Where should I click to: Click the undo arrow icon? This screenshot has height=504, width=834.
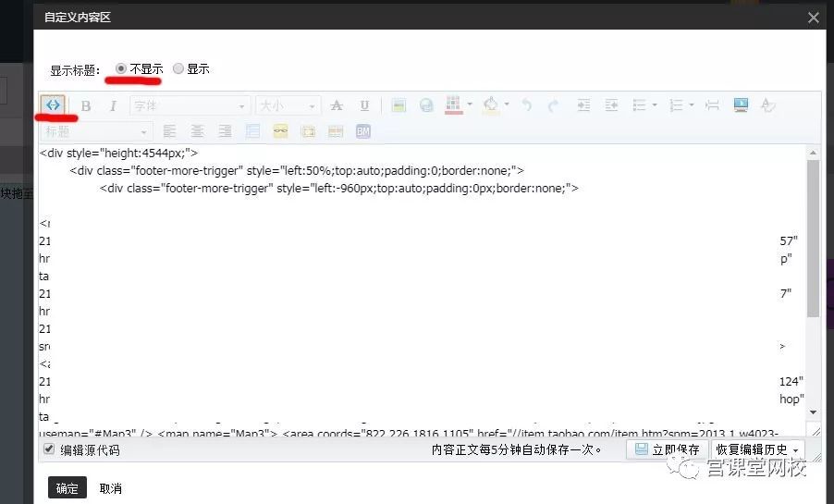527,105
